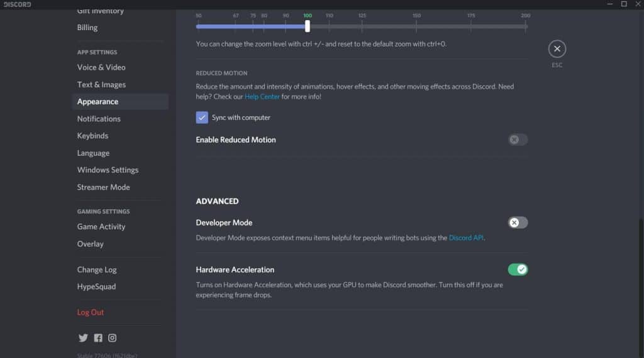Enable the Developer Mode toggle
Screen dimensions: 644x358
pyautogui.click(x=518, y=222)
